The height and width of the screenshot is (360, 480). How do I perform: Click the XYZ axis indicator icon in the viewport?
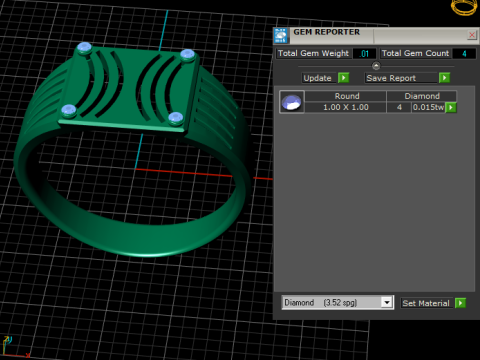15,347
